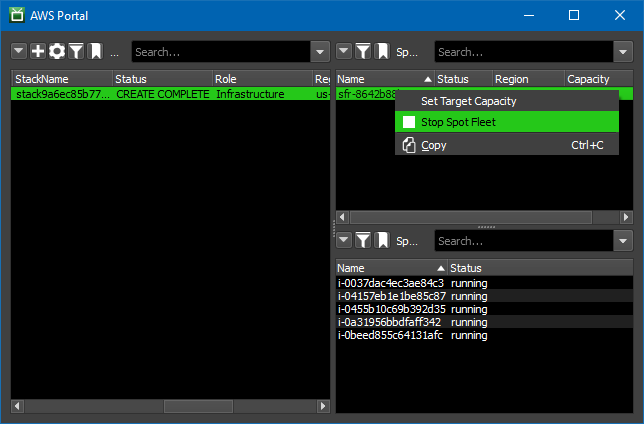This screenshot has width=644, height=424.
Task: Click the filter funnel in stack panel toolbar
Action: pyautogui.click(x=76, y=51)
